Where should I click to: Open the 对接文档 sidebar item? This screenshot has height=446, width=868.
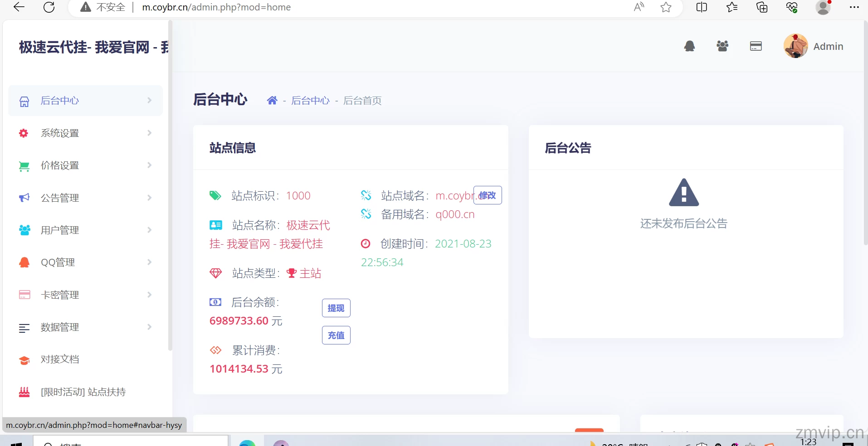click(x=85, y=359)
